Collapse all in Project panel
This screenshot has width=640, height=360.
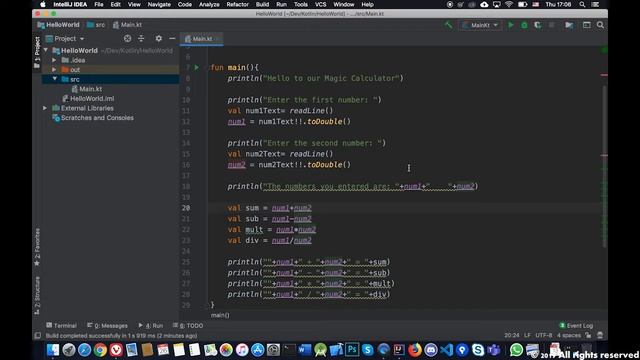coord(141,38)
